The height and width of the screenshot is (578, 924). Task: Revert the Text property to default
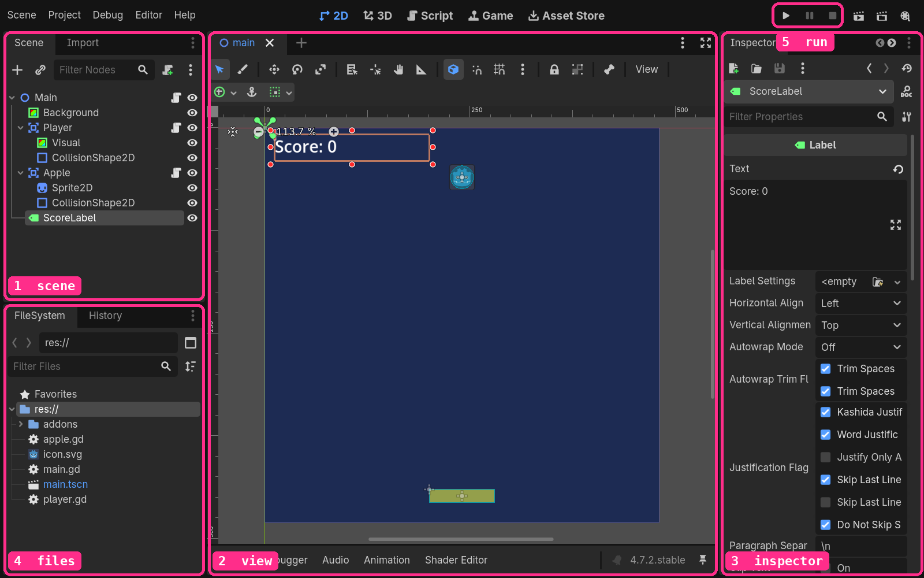898,169
